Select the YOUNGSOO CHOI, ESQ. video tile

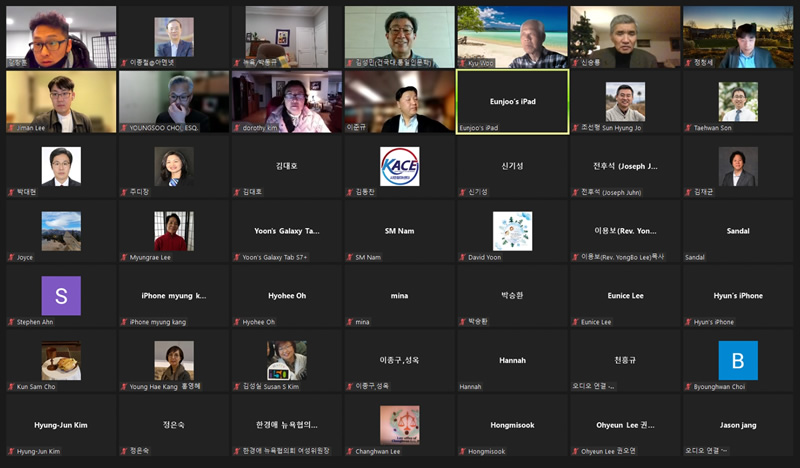[x=174, y=101]
